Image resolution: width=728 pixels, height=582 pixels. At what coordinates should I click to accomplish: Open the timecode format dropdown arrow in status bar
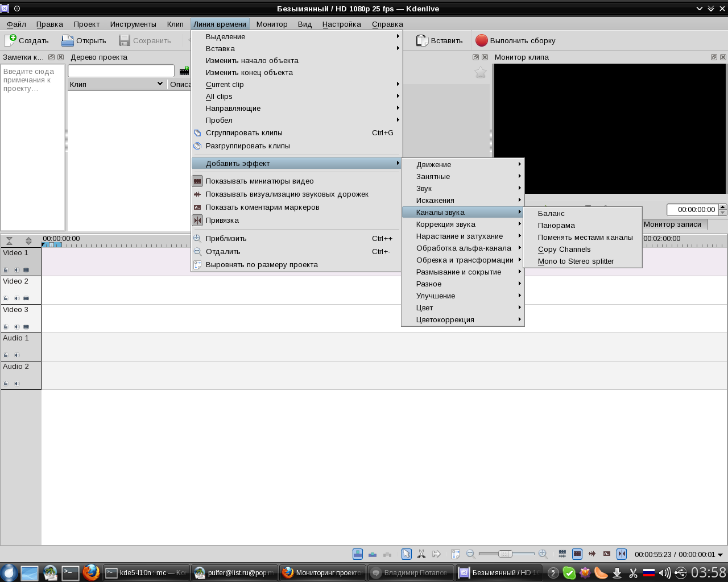coord(721,555)
